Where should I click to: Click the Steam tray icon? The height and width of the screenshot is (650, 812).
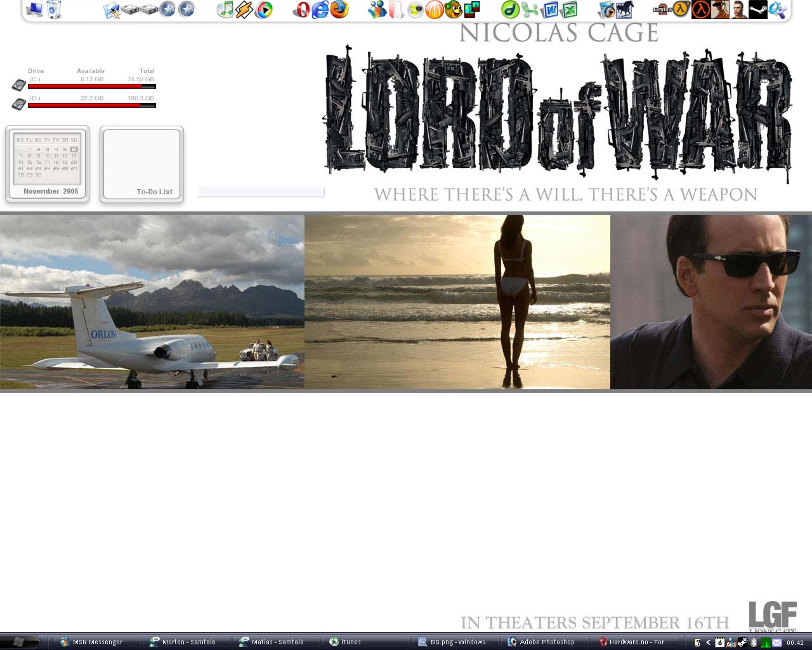(x=743, y=642)
